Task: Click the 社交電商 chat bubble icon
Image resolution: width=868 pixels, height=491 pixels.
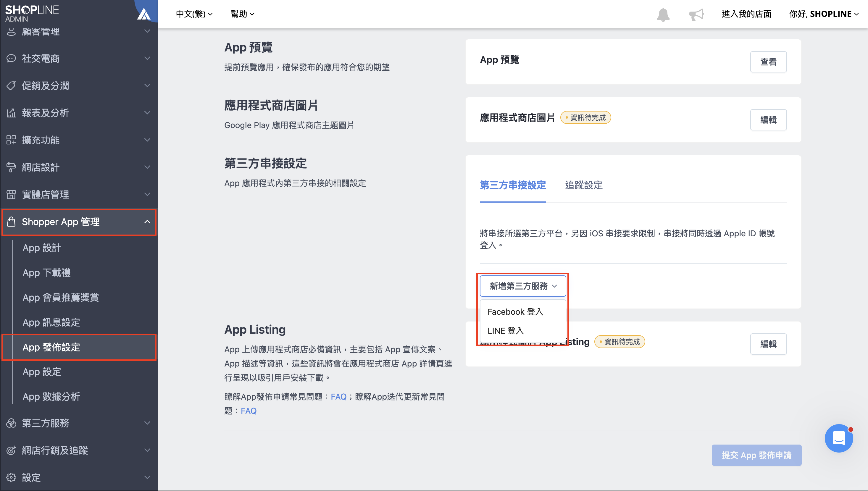Action: [x=11, y=58]
